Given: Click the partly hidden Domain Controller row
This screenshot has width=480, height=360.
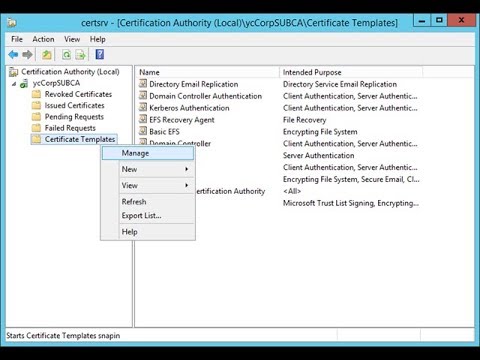Looking at the screenshot, I should point(180,143).
